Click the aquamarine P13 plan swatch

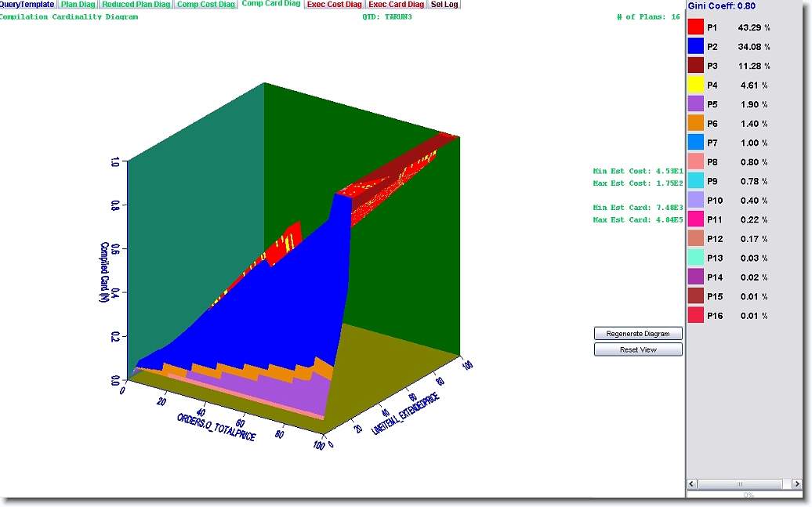point(695,258)
